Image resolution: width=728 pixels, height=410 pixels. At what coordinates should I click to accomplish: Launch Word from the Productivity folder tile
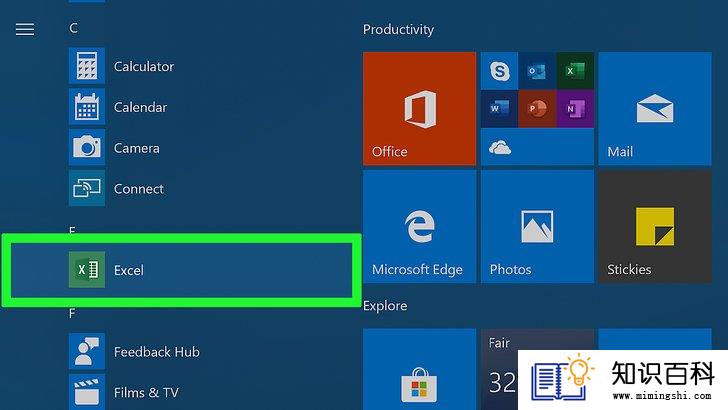pos(499,109)
